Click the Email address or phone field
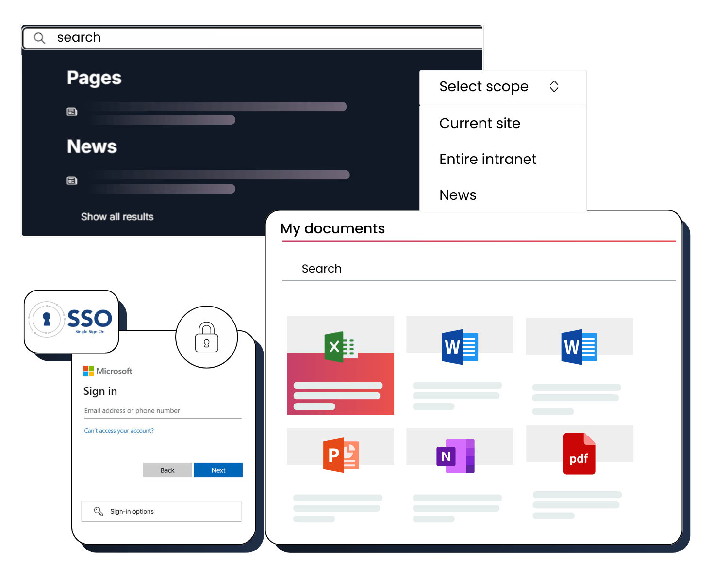This screenshot has height=582, width=728. click(x=163, y=411)
